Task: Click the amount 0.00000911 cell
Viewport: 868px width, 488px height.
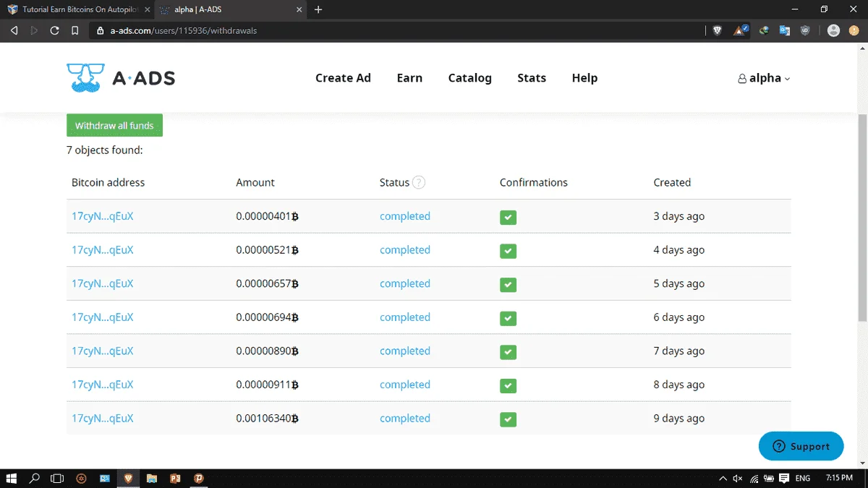Action: point(268,385)
